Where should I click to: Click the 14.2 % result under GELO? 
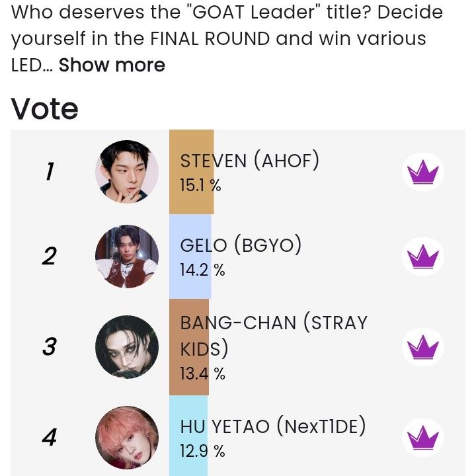(x=202, y=270)
